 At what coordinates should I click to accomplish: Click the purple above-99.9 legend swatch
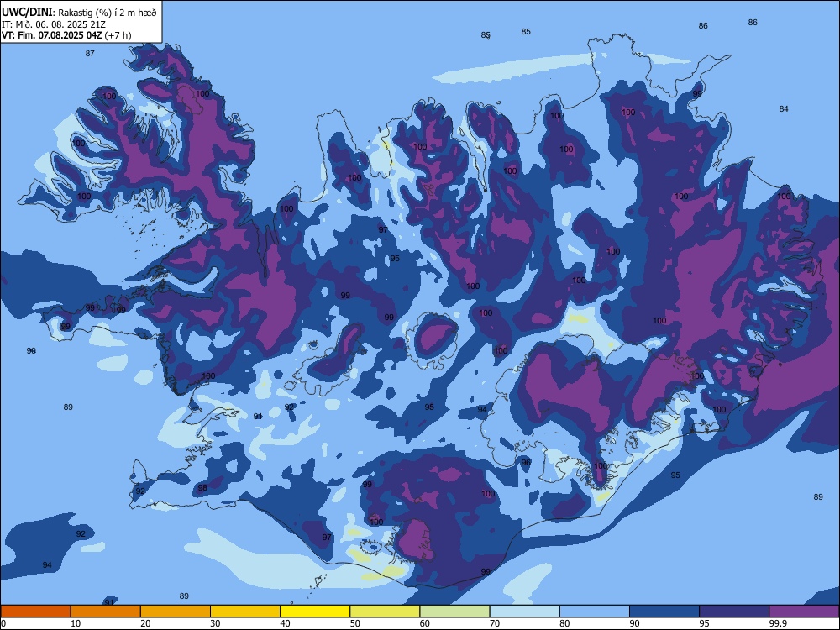(x=805, y=612)
